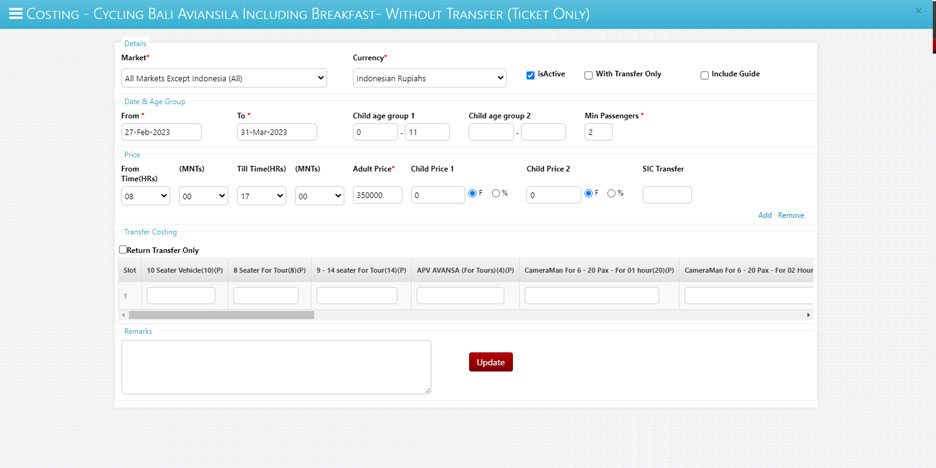The width and height of the screenshot is (936, 468).
Task: Open Till Time hours dropdown
Action: (261, 196)
